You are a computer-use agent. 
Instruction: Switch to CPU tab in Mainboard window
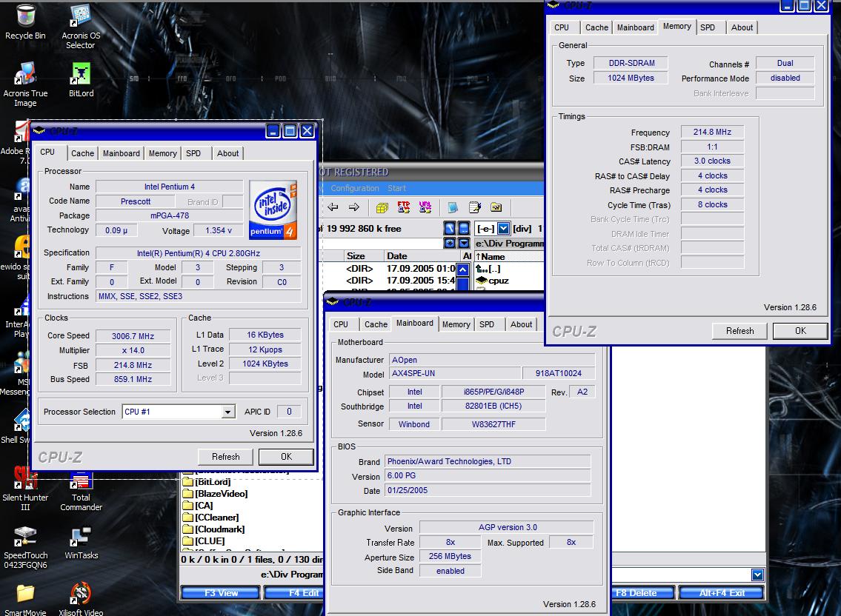pos(341,324)
